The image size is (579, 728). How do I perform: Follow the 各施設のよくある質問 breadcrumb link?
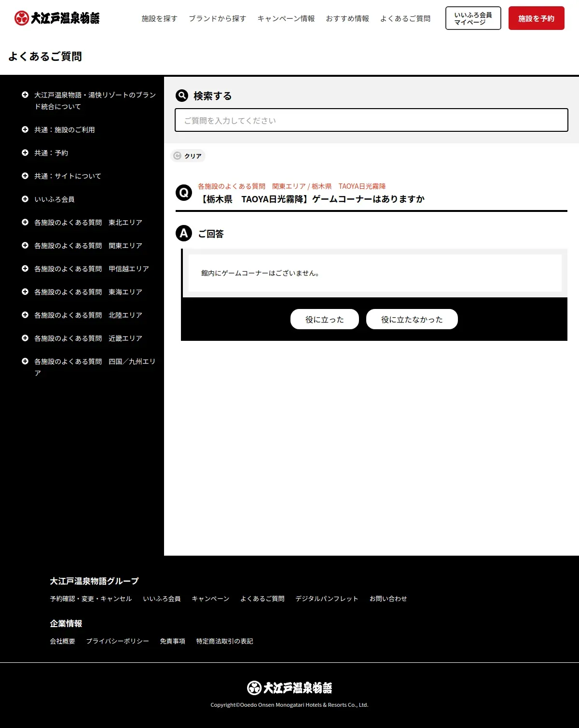[232, 186]
